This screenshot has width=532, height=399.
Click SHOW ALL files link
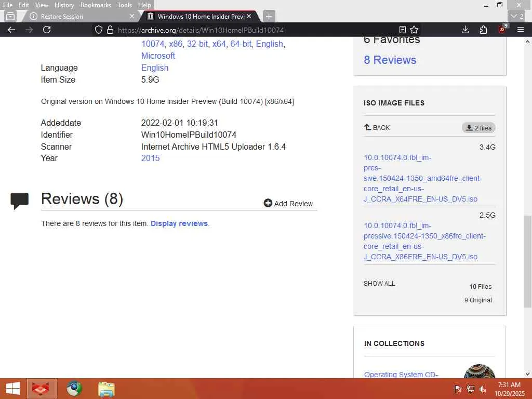coord(379,283)
